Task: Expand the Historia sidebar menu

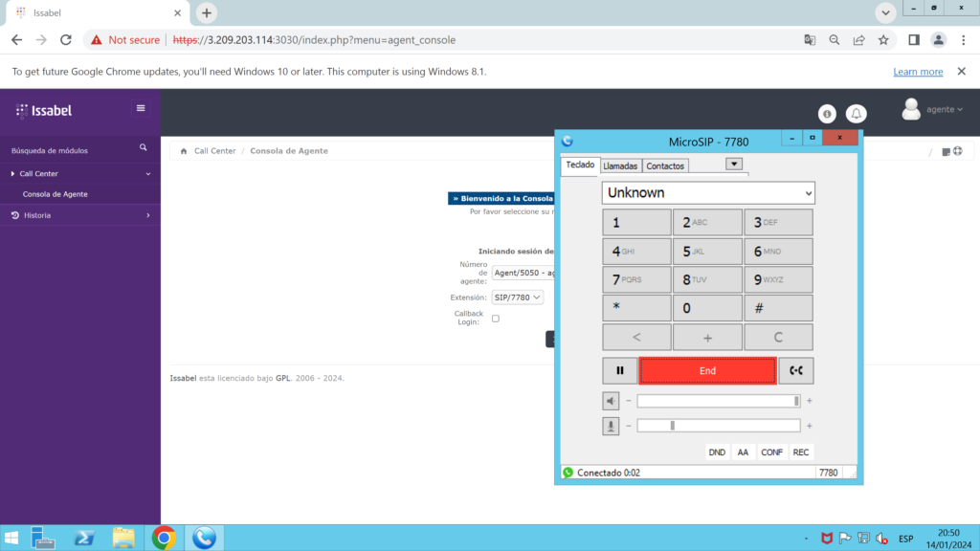Action: (80, 215)
